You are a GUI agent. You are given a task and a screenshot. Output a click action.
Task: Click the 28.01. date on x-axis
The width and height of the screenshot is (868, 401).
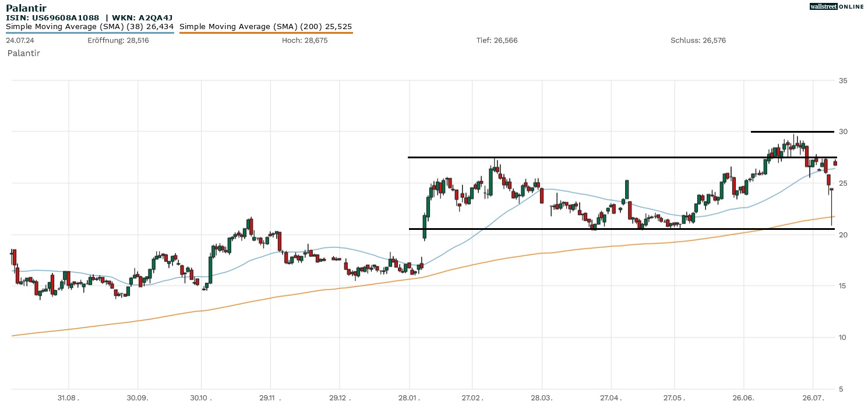(410, 398)
